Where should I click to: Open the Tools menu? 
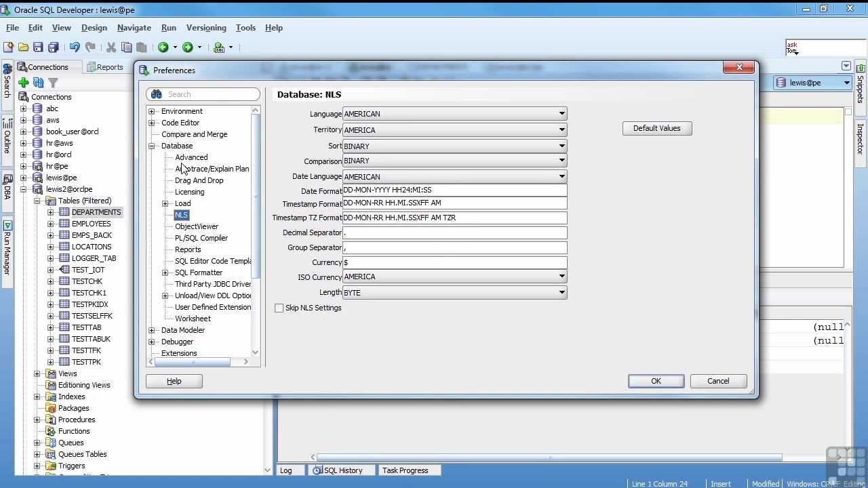tap(245, 28)
